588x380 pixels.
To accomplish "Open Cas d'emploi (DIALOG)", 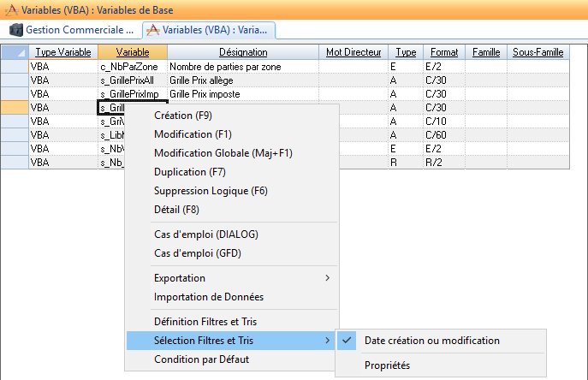I will pyautogui.click(x=205, y=234).
